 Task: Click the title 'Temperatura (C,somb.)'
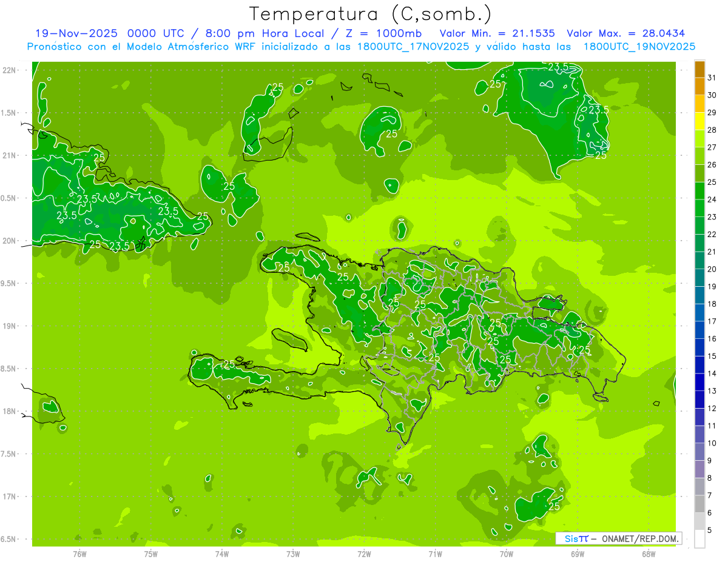click(370, 13)
